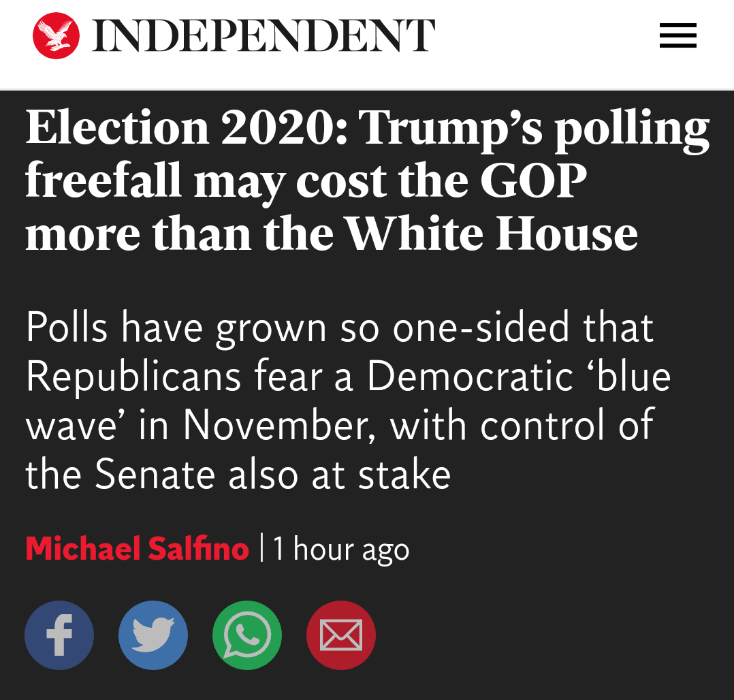This screenshot has height=700, width=734.
Task: Share the story through WhatsApp
Action: (247, 635)
